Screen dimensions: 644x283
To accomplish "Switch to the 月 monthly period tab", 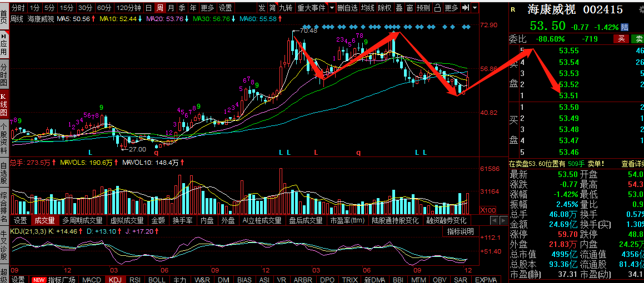I will [x=171, y=7].
